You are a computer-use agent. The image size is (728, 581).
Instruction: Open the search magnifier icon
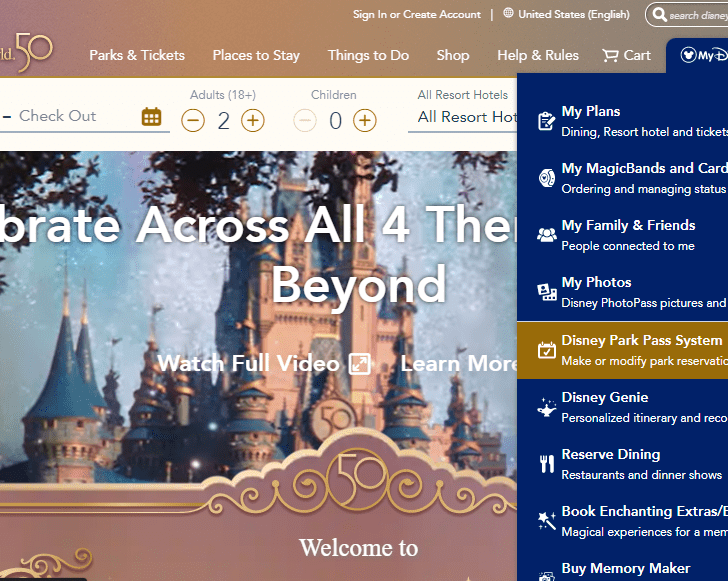click(x=659, y=15)
